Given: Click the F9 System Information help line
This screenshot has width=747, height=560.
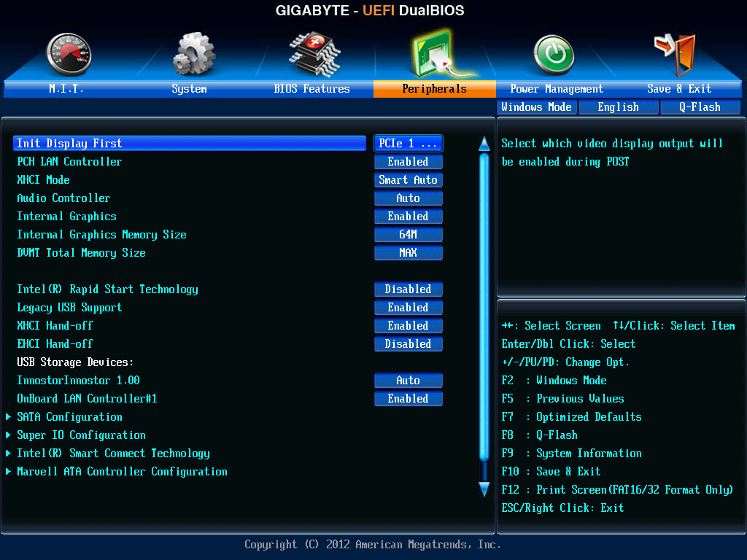Looking at the screenshot, I should pyautogui.click(x=572, y=454).
